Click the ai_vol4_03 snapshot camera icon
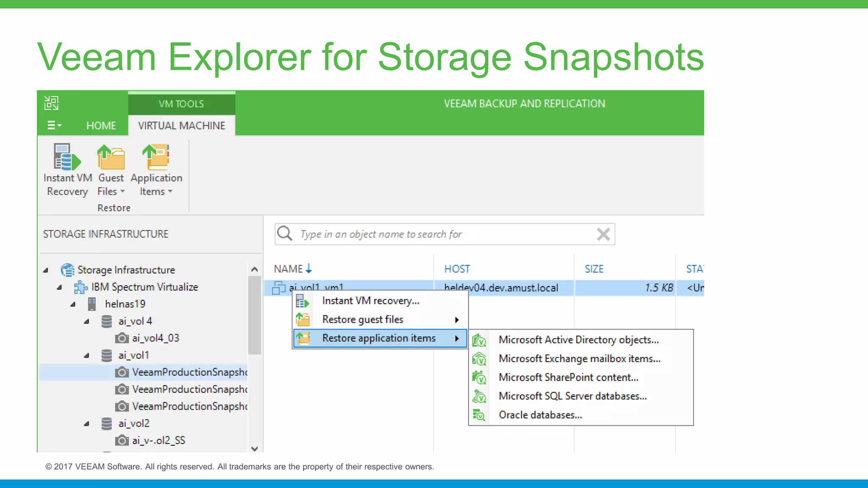 tap(122, 338)
